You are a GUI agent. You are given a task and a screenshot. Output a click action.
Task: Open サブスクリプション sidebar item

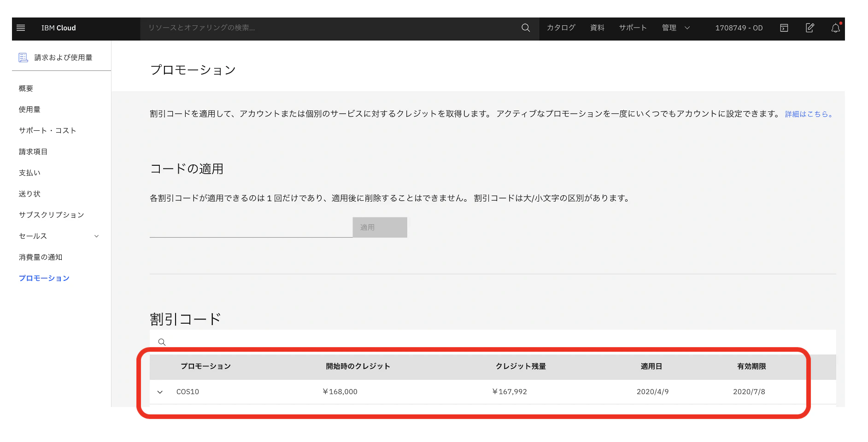tap(51, 215)
